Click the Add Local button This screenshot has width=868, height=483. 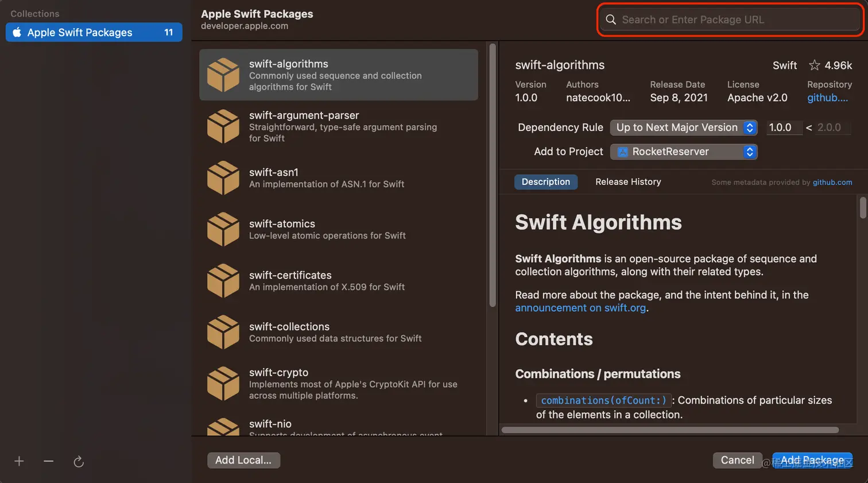(x=243, y=460)
